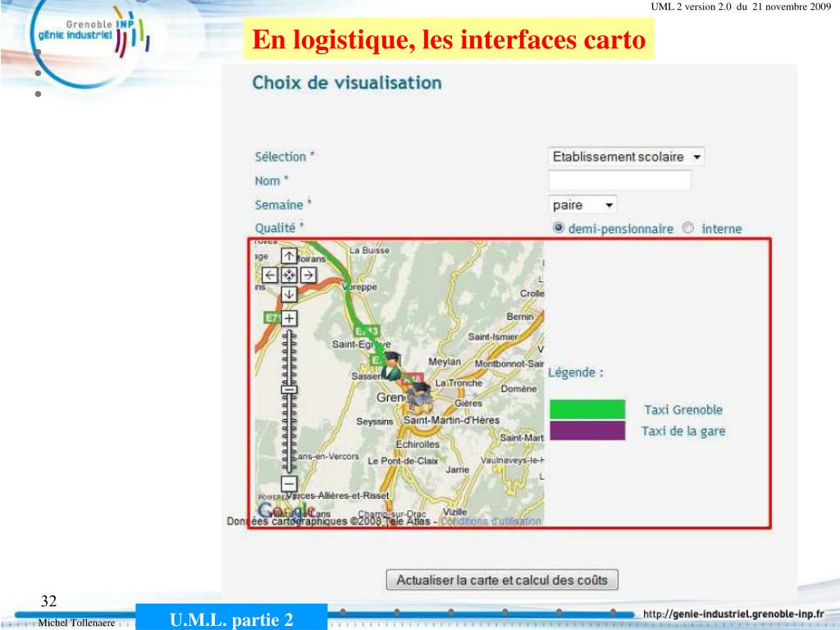Click the Jarrie label on the map

pyautogui.click(x=457, y=470)
